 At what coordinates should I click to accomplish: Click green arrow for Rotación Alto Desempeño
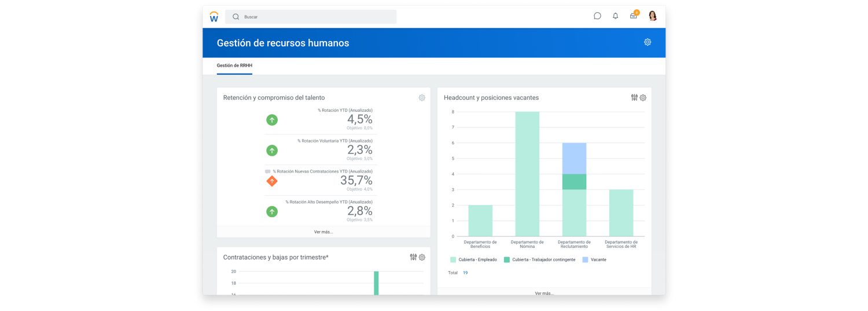[x=272, y=212]
